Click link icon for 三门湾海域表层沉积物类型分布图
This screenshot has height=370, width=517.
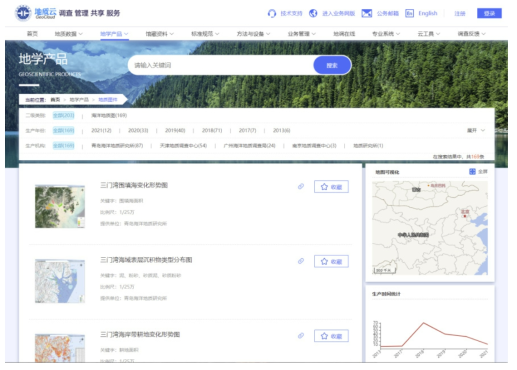(301, 261)
